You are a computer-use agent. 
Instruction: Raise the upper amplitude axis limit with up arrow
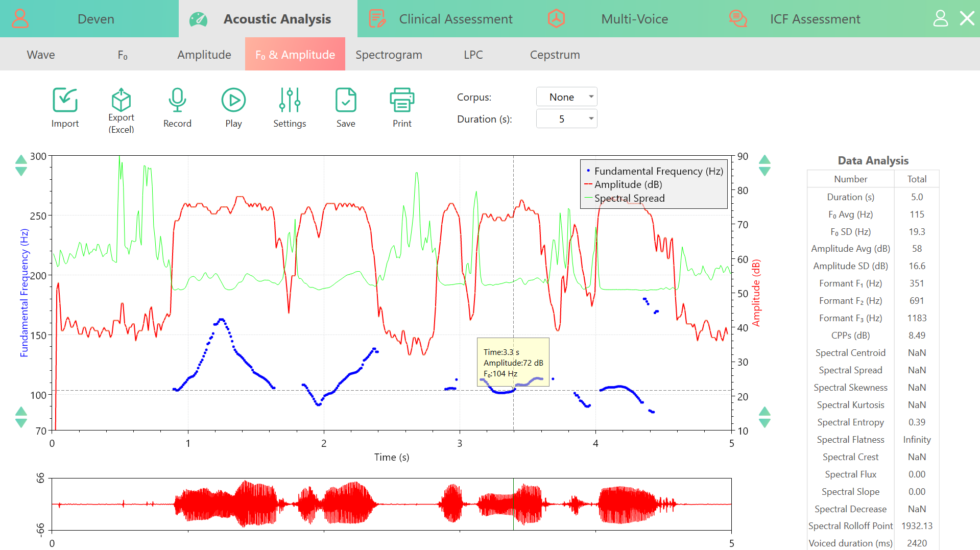[x=764, y=159]
